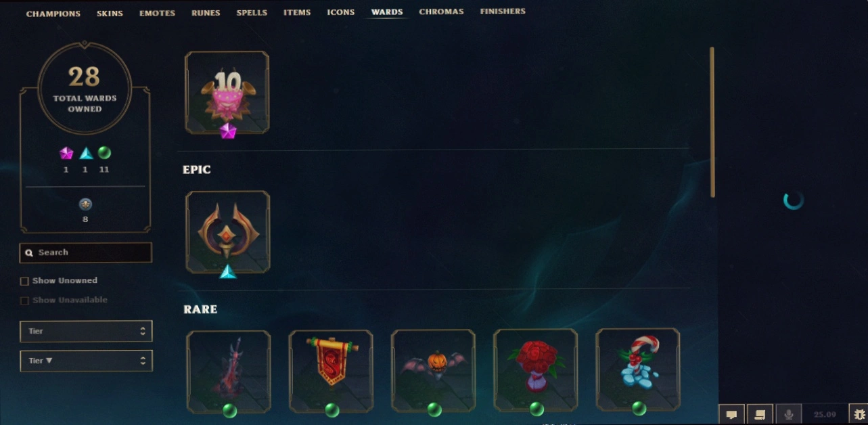Screen dimensions: 868x425
Task: Choose the rose bouquet ward skin
Action: click(x=535, y=371)
